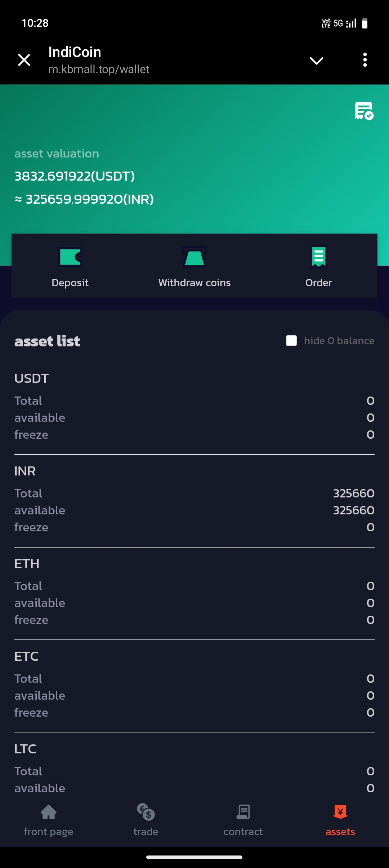Tap the m.kbmall.top/wallet URL text
Image resolution: width=389 pixels, height=868 pixels.
(99, 69)
